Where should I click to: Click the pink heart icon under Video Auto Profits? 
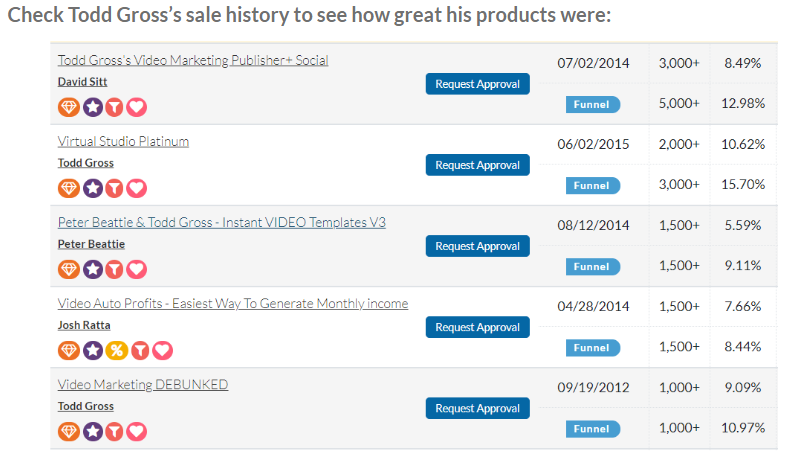point(161,350)
